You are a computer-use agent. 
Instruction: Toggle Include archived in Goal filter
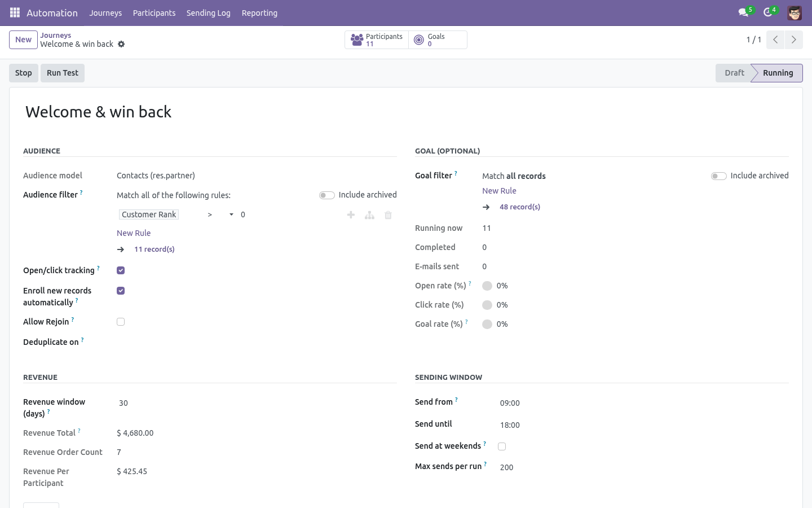click(718, 176)
